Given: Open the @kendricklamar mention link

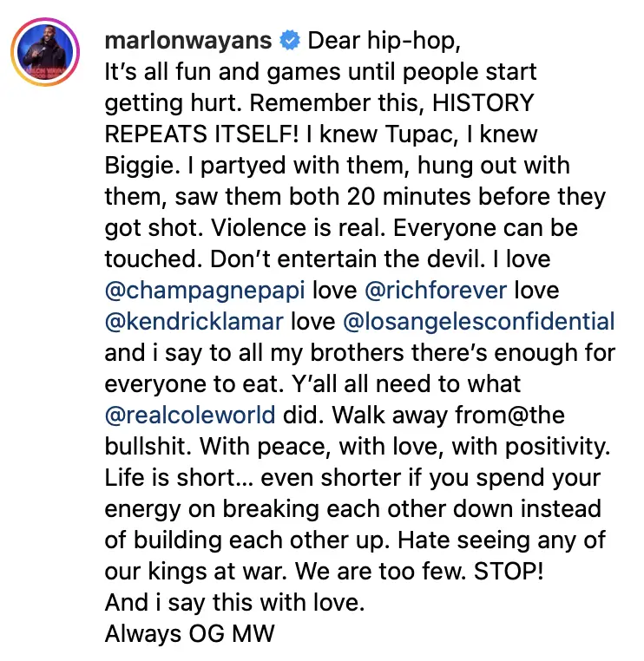Looking at the screenshot, I should point(194,322).
